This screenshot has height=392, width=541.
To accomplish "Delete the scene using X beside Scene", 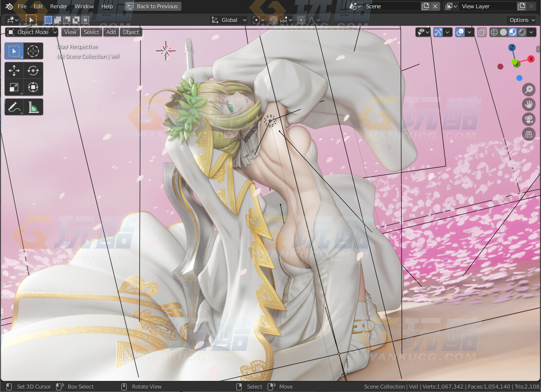I will [435, 6].
